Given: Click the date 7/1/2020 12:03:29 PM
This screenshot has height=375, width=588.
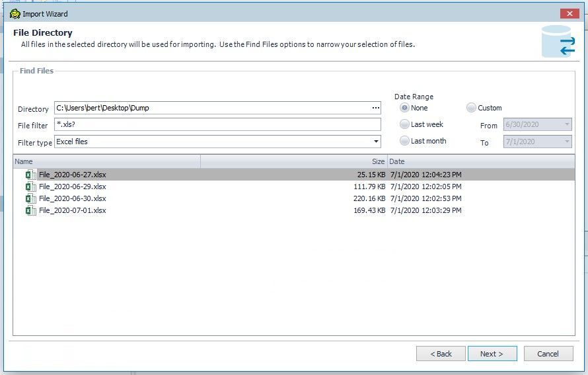Looking at the screenshot, I should (x=425, y=210).
